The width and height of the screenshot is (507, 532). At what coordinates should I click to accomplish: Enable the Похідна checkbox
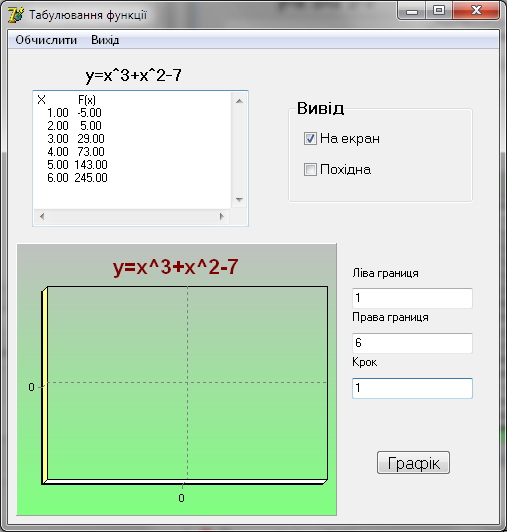[310, 169]
